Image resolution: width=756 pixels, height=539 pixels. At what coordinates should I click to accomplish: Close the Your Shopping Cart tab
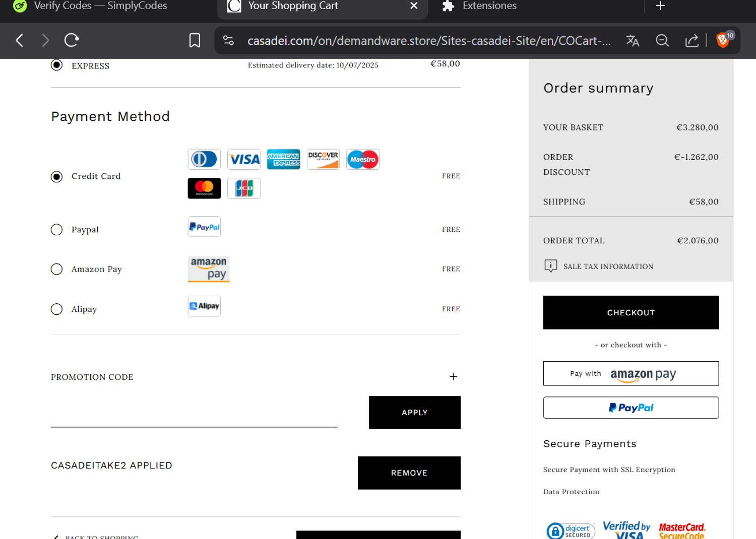[x=414, y=6]
